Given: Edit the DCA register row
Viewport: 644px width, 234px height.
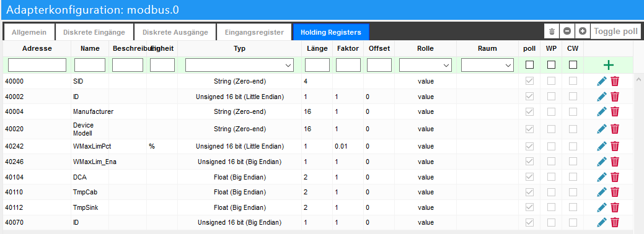Looking at the screenshot, I should pyautogui.click(x=602, y=177).
